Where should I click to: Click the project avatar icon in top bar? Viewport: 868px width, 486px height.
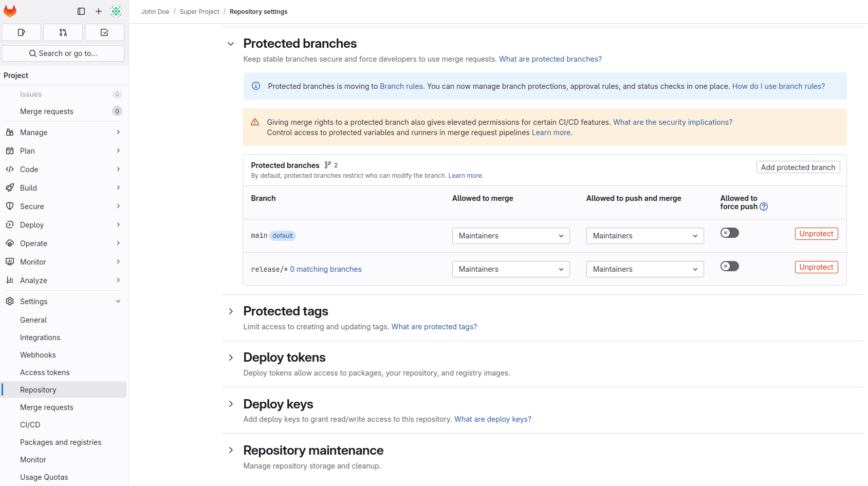tap(116, 11)
